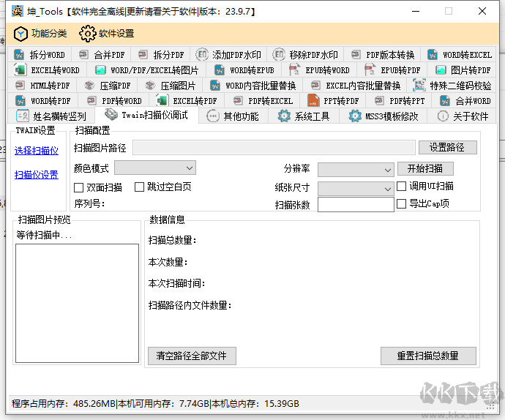Click the 选择扫描仪 link
The image size is (505, 420).
[x=37, y=151]
